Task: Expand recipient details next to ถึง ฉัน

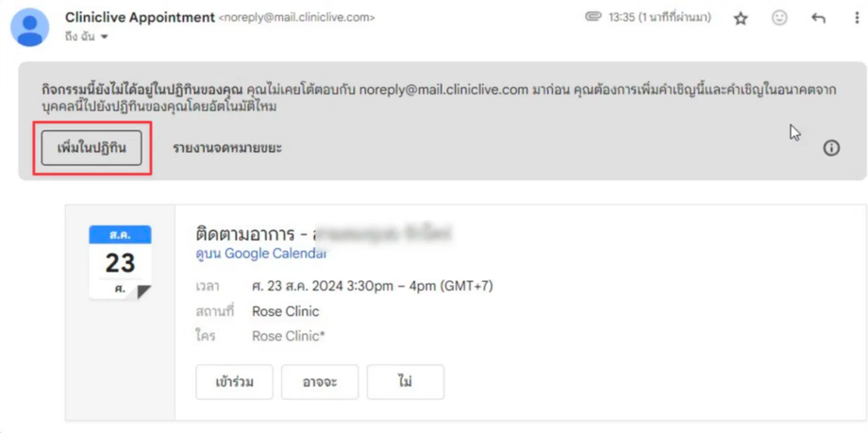Action: coord(104,37)
